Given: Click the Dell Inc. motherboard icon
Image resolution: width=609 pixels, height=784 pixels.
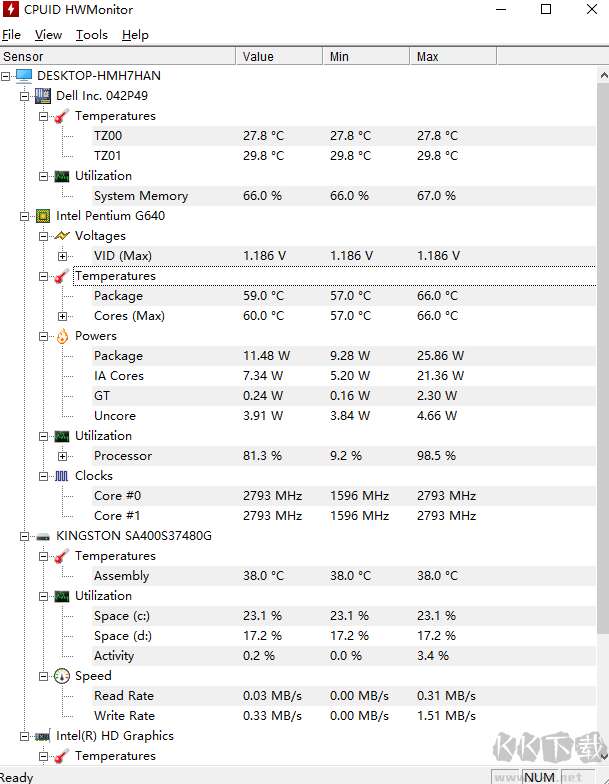Looking at the screenshot, I should click(43, 96).
